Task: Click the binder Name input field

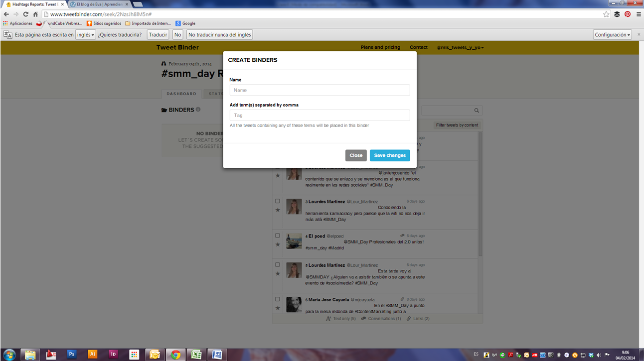Action: [320, 90]
